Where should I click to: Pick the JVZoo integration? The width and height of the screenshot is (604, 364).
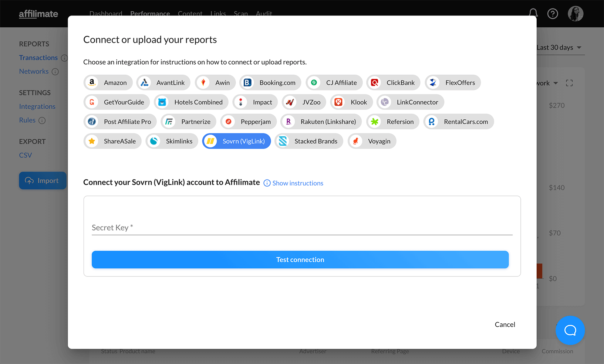[304, 102]
